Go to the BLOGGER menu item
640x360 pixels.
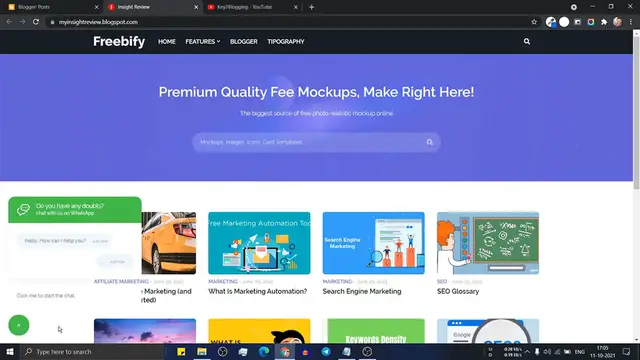pos(244,42)
